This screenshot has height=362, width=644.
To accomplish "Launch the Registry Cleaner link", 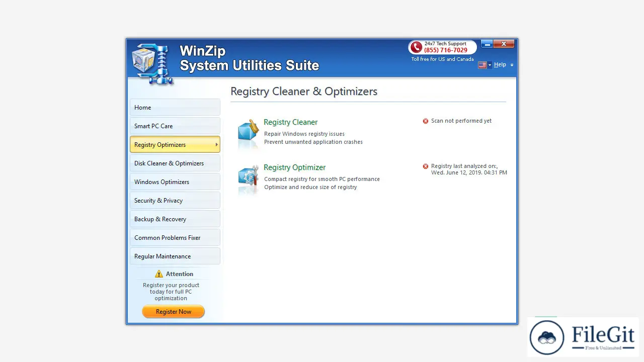I will (290, 122).
